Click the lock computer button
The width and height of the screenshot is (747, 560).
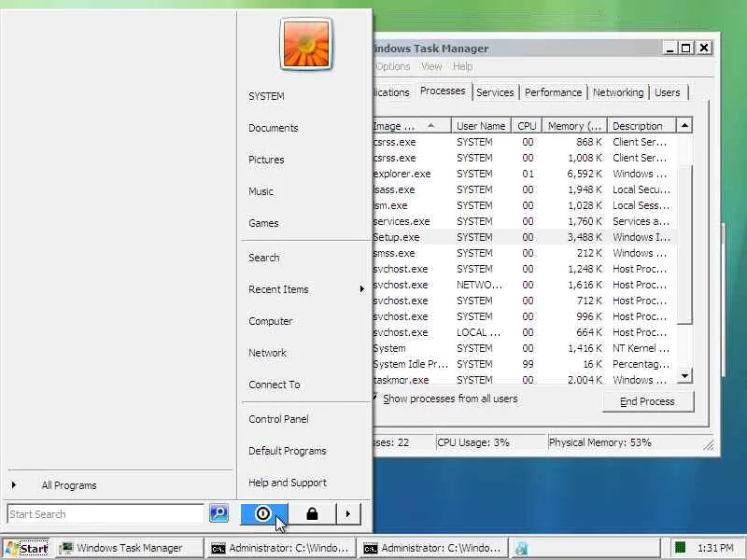(x=312, y=514)
